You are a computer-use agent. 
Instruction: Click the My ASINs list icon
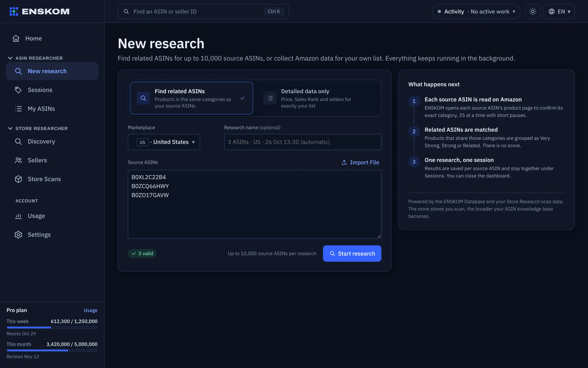(x=18, y=109)
